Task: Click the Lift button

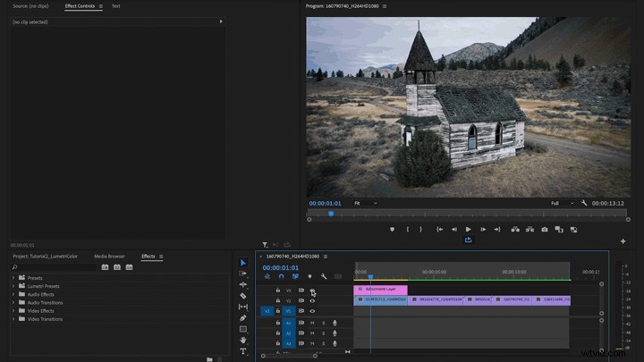Action: point(515,230)
